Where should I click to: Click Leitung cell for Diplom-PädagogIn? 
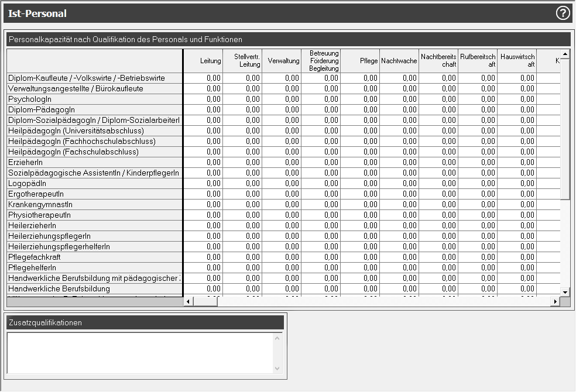pos(203,110)
